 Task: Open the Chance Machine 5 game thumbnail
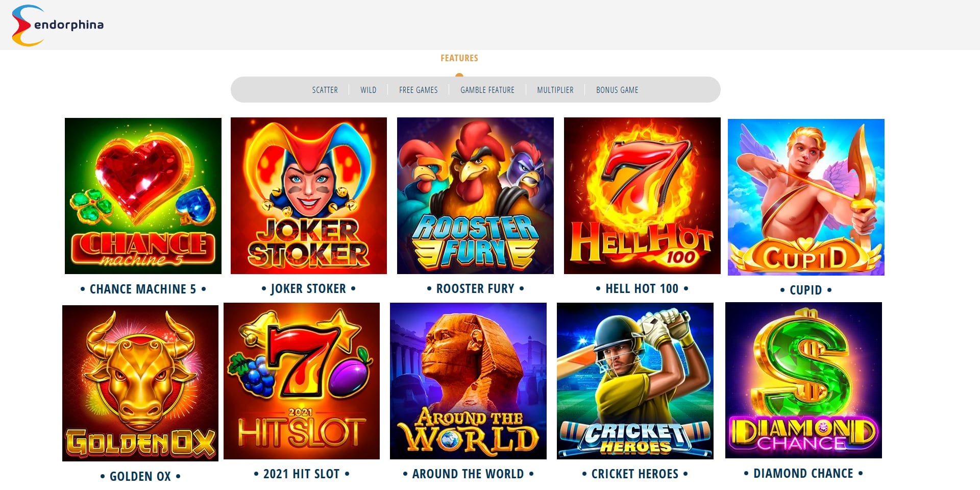point(143,196)
